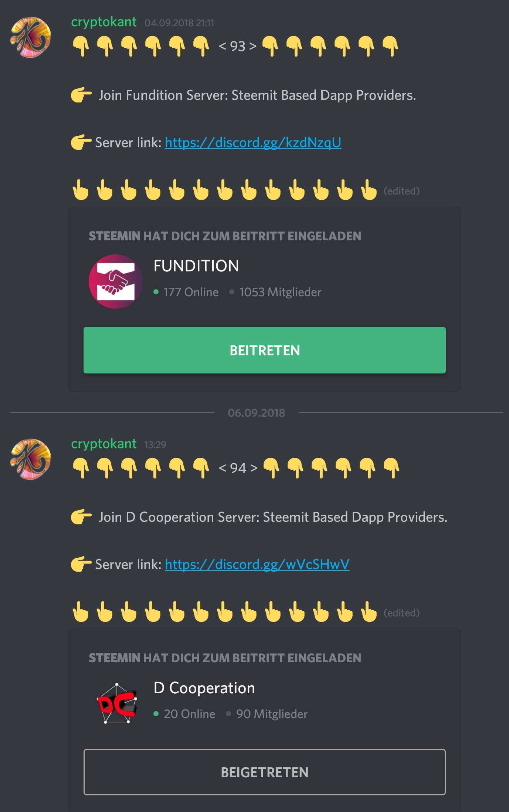Click the pointing hand emoji beside Join Fundition
Image resolution: width=509 pixels, height=812 pixels.
[x=81, y=95]
